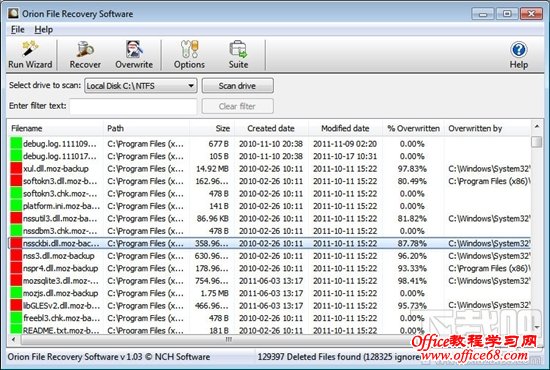Sort by the Modified date column header

coord(345,128)
